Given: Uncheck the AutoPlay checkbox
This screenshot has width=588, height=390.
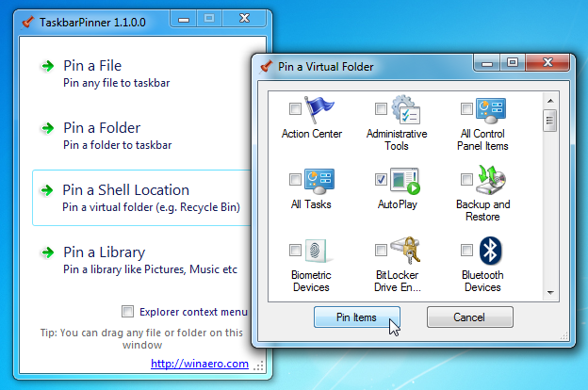Looking at the screenshot, I should tap(381, 179).
